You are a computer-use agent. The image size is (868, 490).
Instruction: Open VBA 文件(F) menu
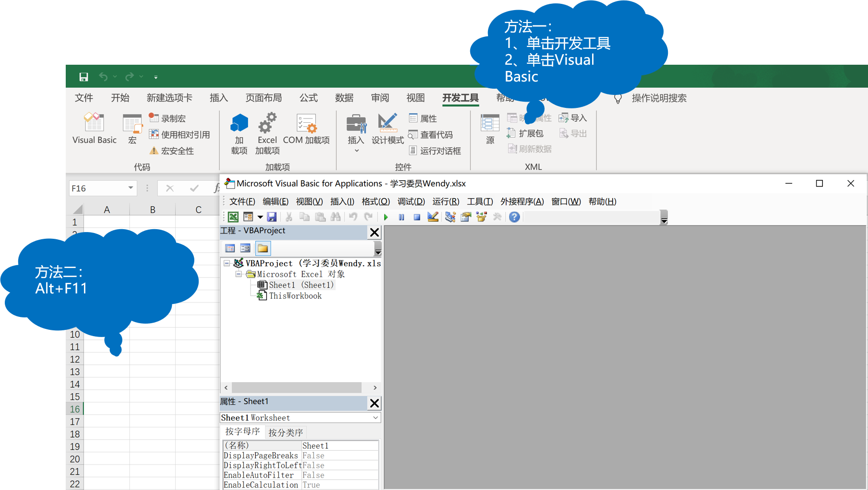pyautogui.click(x=242, y=201)
